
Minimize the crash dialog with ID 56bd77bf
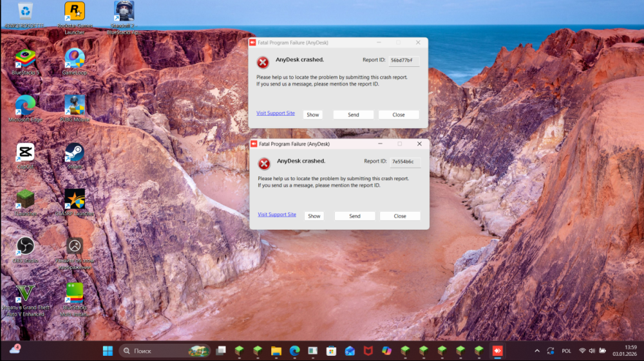click(379, 42)
